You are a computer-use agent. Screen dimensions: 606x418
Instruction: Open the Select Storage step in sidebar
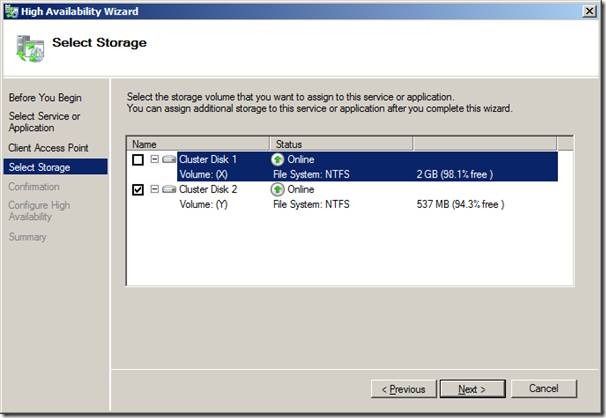pyautogui.click(x=56, y=167)
